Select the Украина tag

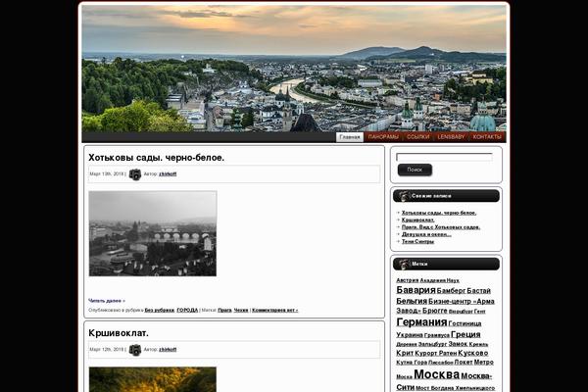coord(410,334)
